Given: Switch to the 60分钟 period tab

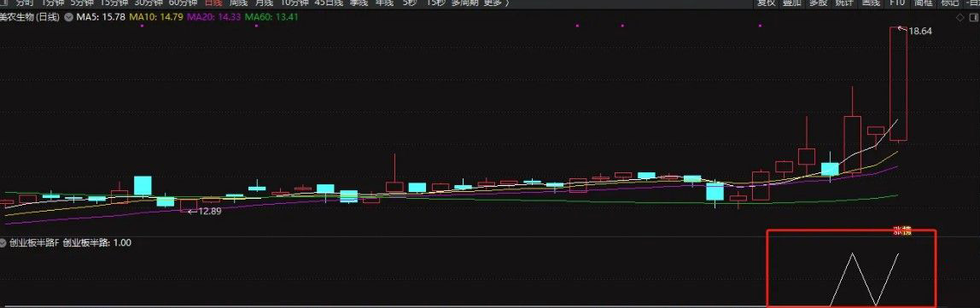Looking at the screenshot, I should pos(184,3).
